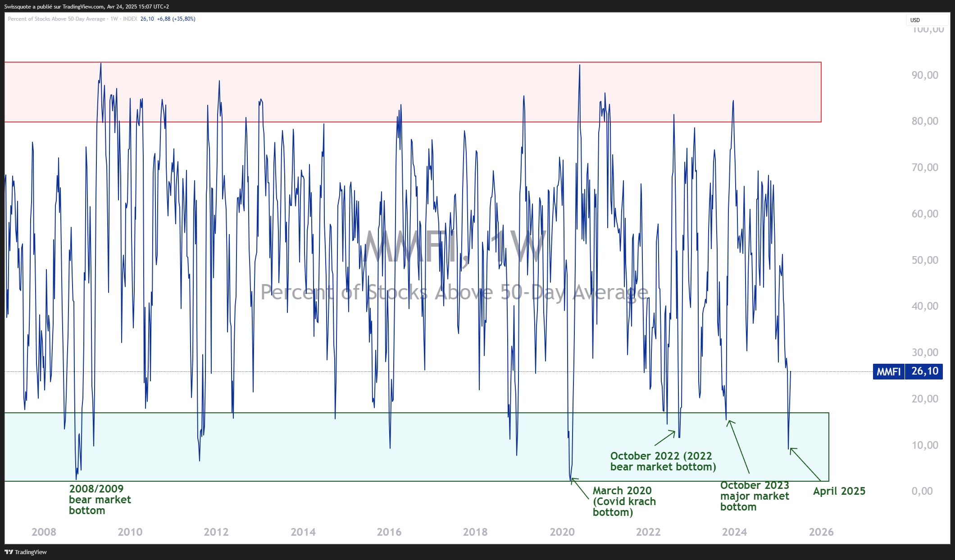
Task: Click the 2026 label on the time axis
Action: click(x=821, y=532)
